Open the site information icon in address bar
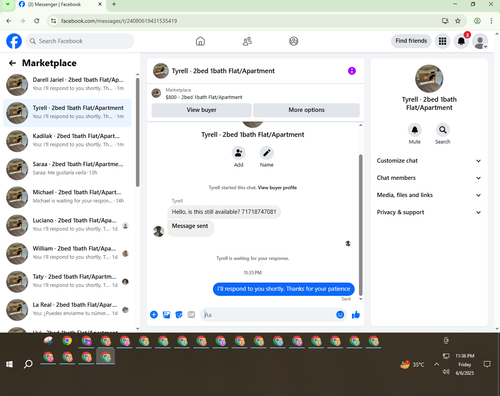The image size is (500, 396). (53, 21)
